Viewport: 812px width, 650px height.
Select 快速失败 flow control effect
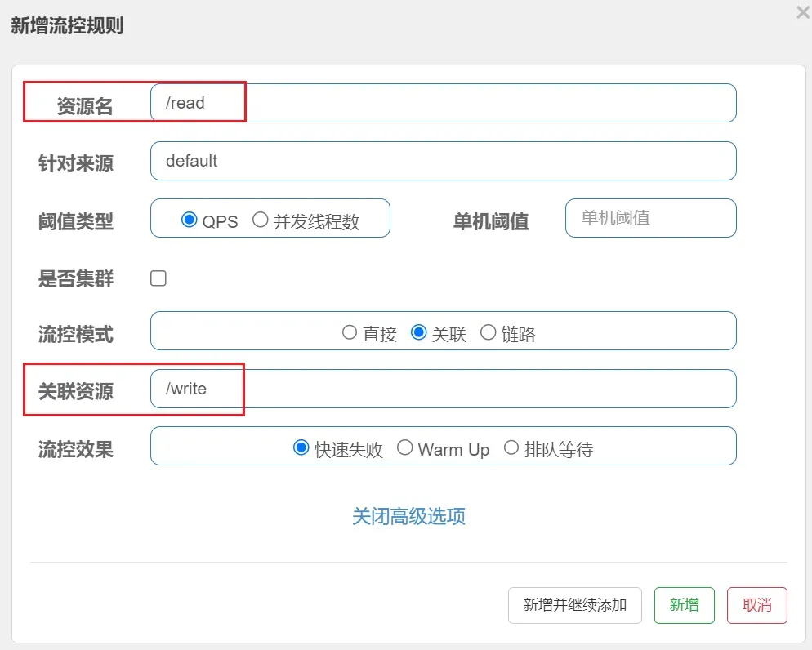(x=301, y=448)
